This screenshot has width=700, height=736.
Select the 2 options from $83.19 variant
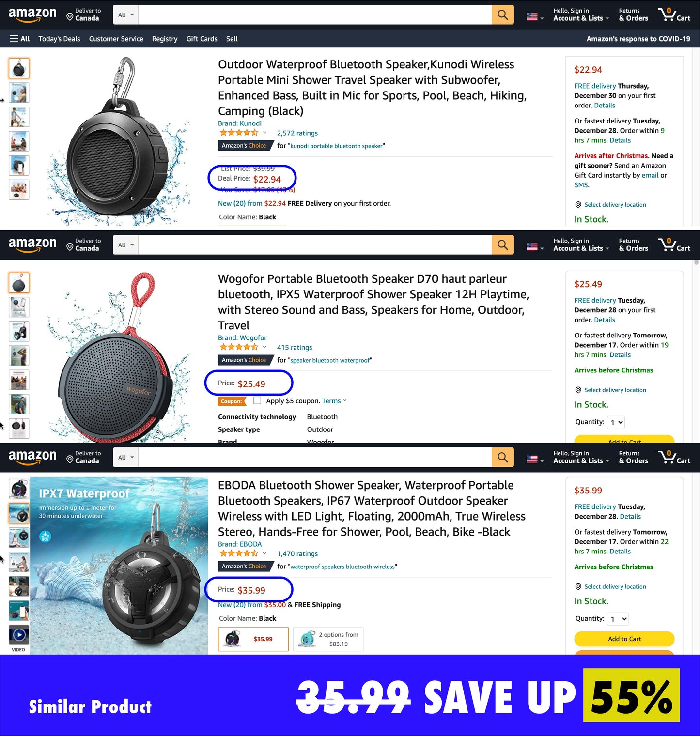point(328,639)
